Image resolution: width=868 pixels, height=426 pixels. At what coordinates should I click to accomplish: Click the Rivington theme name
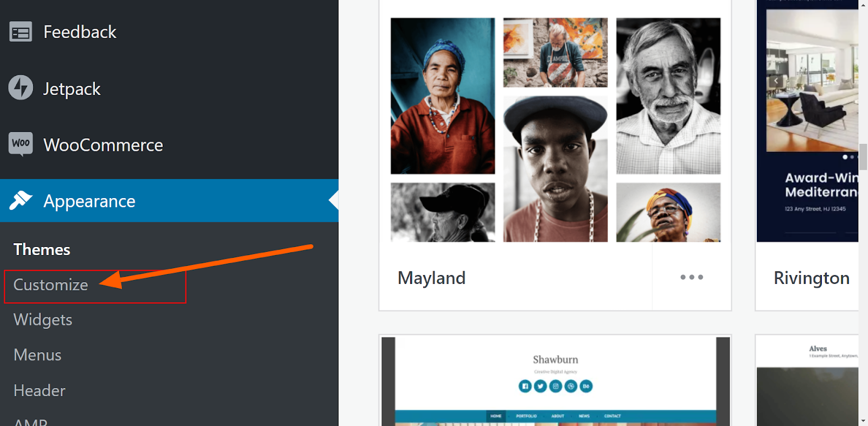(x=812, y=278)
